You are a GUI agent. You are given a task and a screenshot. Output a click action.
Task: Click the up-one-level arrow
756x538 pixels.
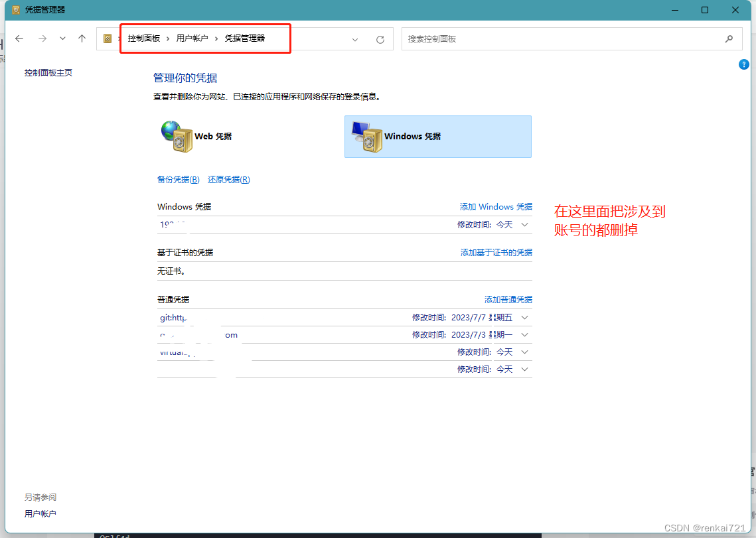coord(82,38)
